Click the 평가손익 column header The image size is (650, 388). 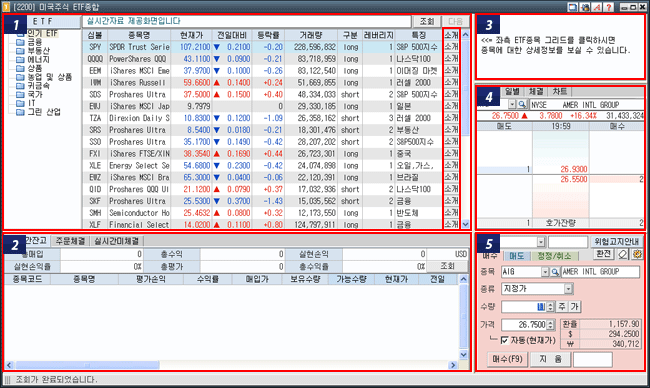(150, 279)
